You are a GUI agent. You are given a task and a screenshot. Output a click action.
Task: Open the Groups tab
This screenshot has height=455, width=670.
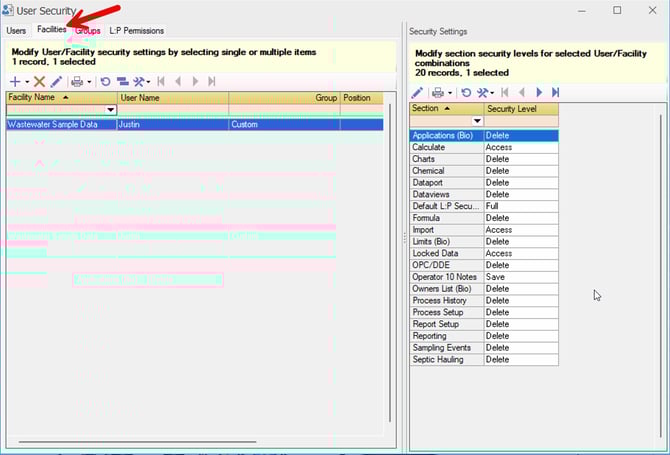pyautogui.click(x=88, y=31)
